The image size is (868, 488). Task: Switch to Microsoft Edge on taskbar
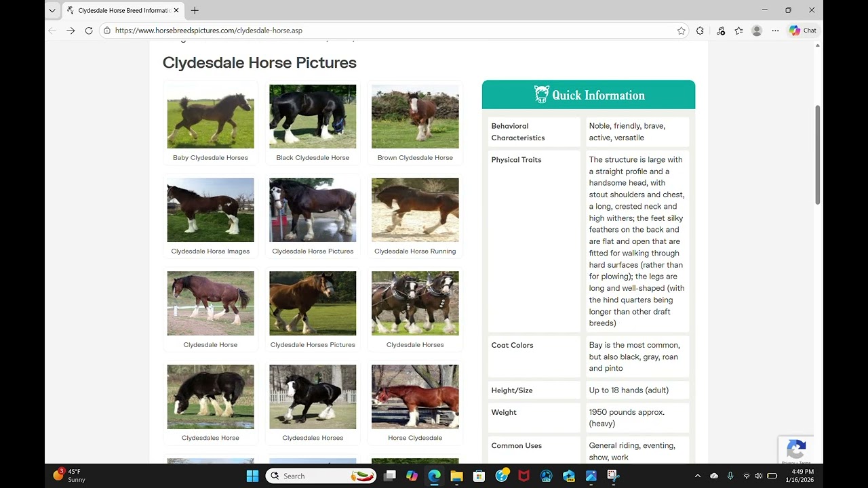434,476
